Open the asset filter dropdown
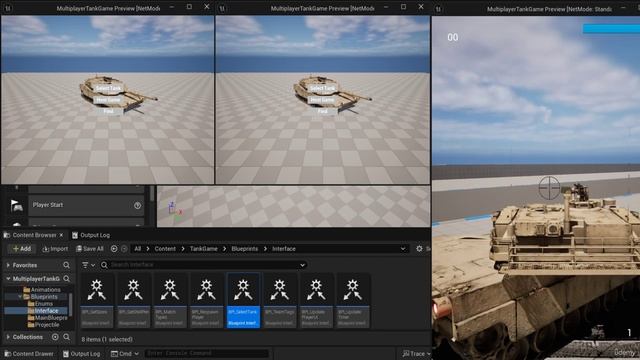The width and height of the screenshot is (640, 360). point(88,265)
